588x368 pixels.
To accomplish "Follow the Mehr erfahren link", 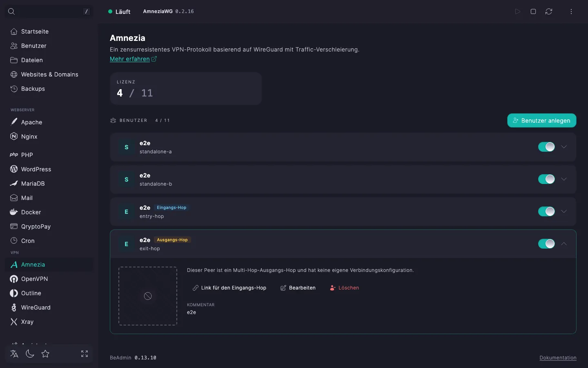I will (133, 59).
